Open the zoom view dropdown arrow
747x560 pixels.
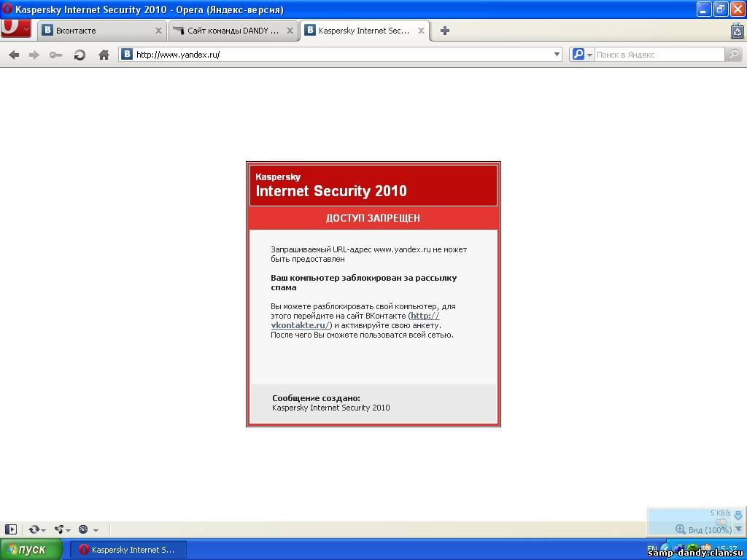pyautogui.click(x=738, y=529)
